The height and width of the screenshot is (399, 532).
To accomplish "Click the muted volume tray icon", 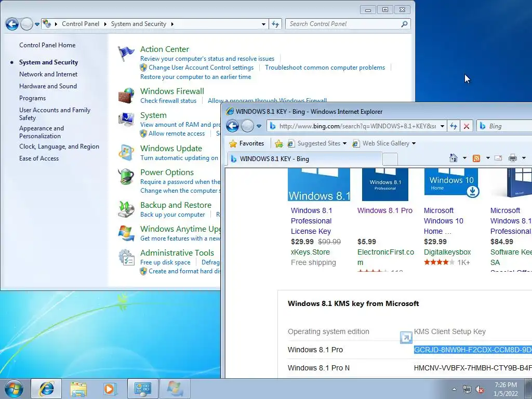I will pos(480,390).
